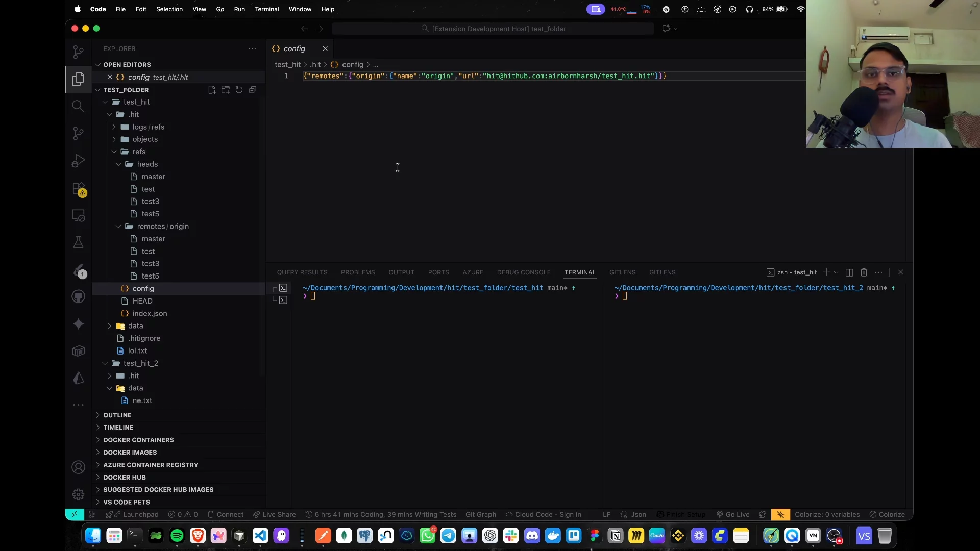Split the terminal using the split icon
The height and width of the screenshot is (551, 980).
click(x=849, y=272)
